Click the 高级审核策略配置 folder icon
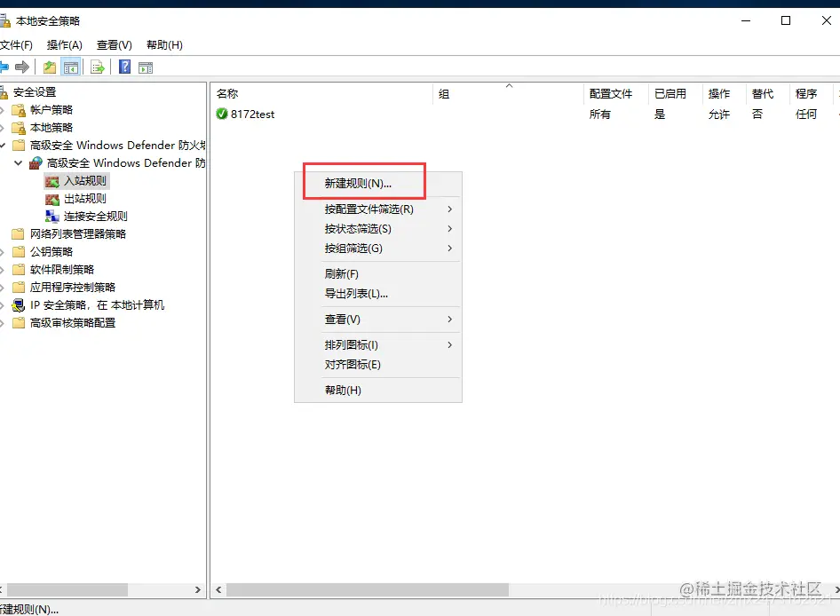The image size is (840, 616). click(x=19, y=323)
